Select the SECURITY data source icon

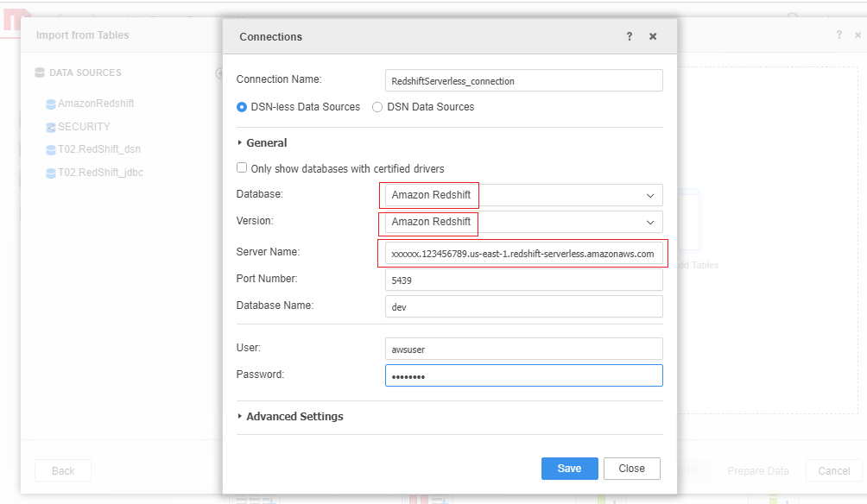tap(53, 126)
